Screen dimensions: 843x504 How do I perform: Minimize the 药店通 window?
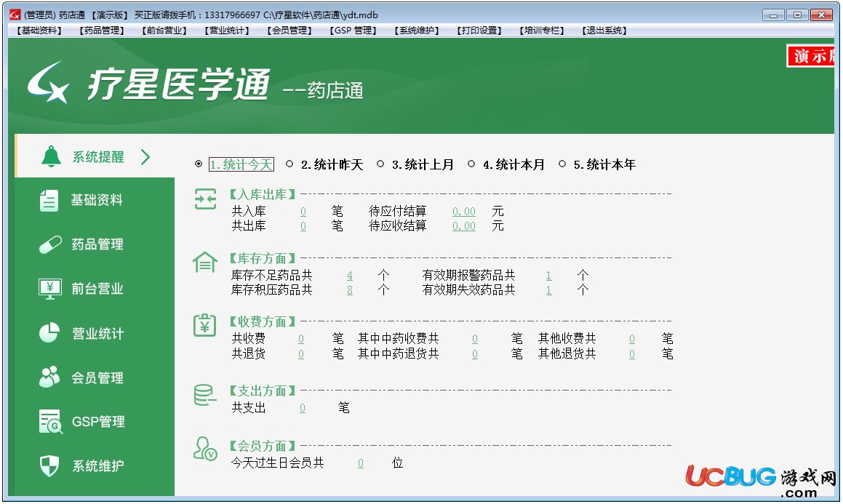tap(773, 15)
